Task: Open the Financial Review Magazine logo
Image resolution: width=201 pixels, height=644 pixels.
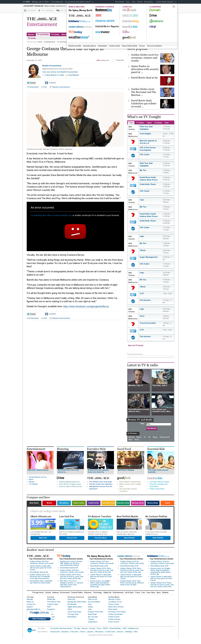Action: coord(107,26)
